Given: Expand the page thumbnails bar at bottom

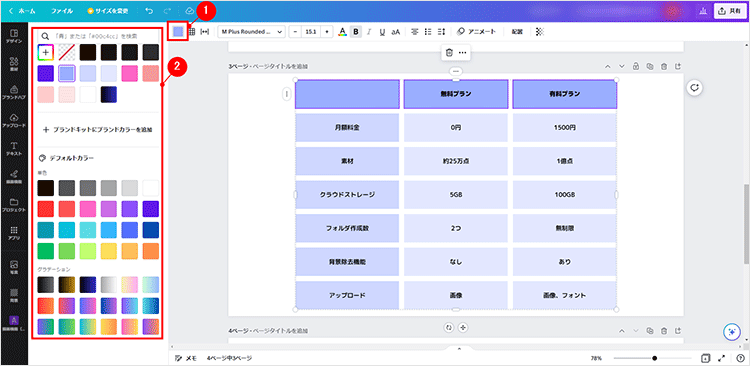Looking at the screenshot, I should 459,349.
